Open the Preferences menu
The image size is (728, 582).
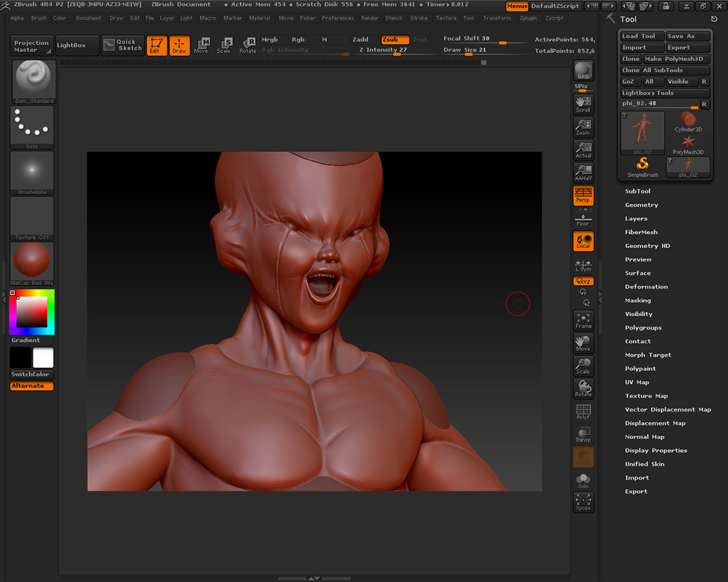[338, 18]
